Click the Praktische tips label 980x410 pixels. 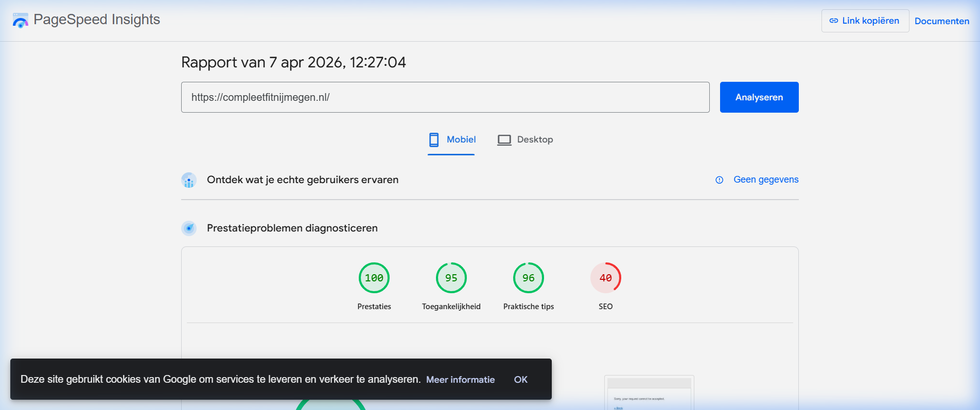[x=529, y=307]
